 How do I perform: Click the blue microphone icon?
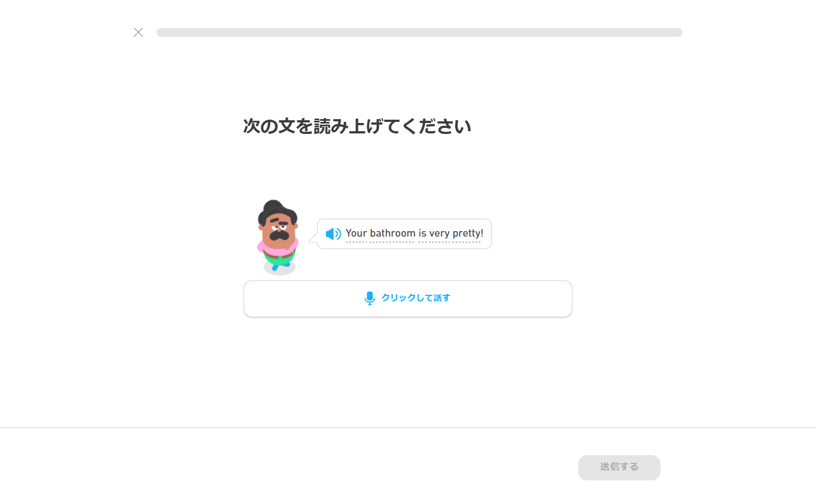[370, 298]
